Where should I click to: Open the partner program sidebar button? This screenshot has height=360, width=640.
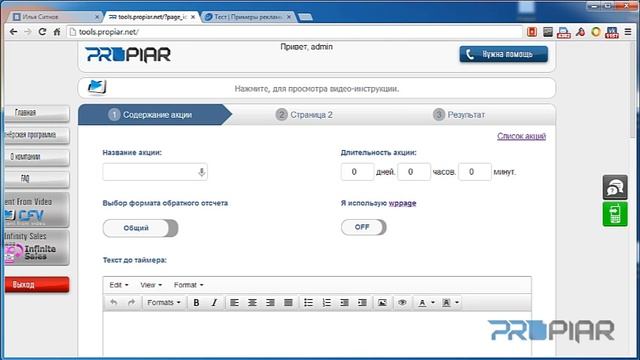coord(37,135)
